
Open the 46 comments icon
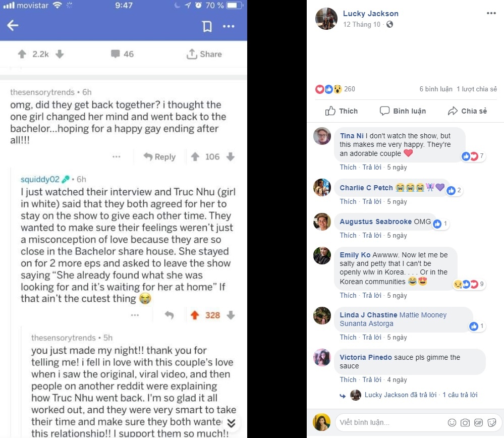coord(122,54)
